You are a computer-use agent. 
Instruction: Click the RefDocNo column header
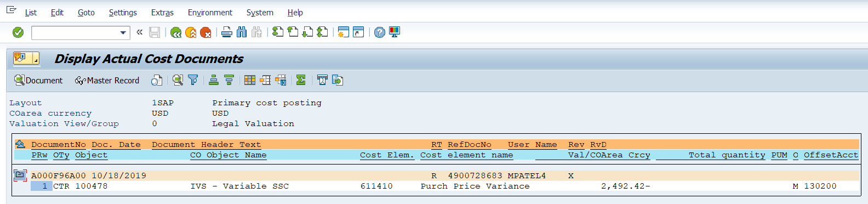click(x=470, y=145)
